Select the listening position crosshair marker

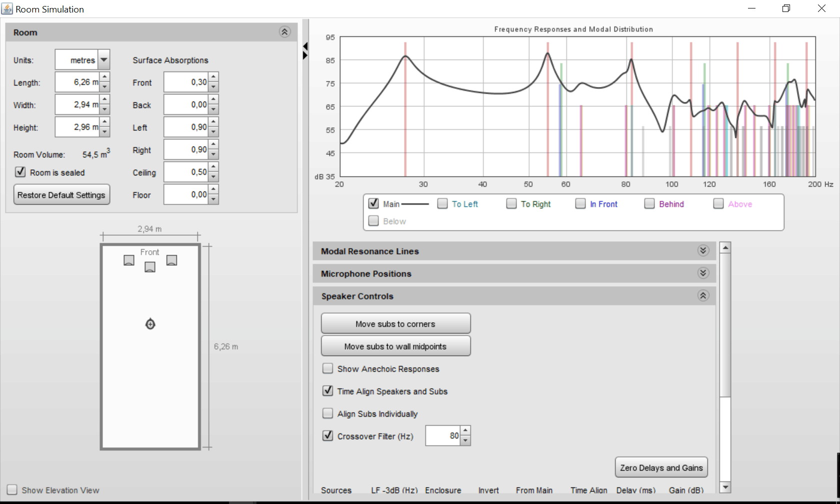pyautogui.click(x=150, y=324)
